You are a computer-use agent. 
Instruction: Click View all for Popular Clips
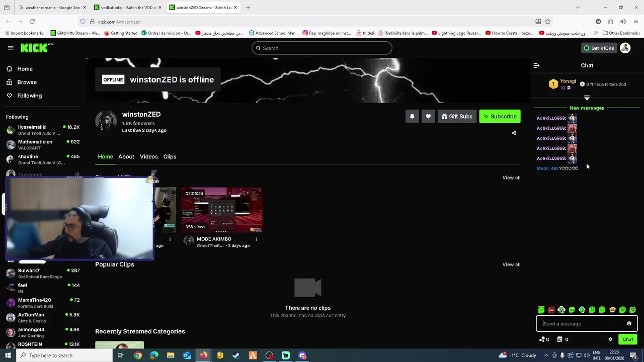click(x=511, y=264)
